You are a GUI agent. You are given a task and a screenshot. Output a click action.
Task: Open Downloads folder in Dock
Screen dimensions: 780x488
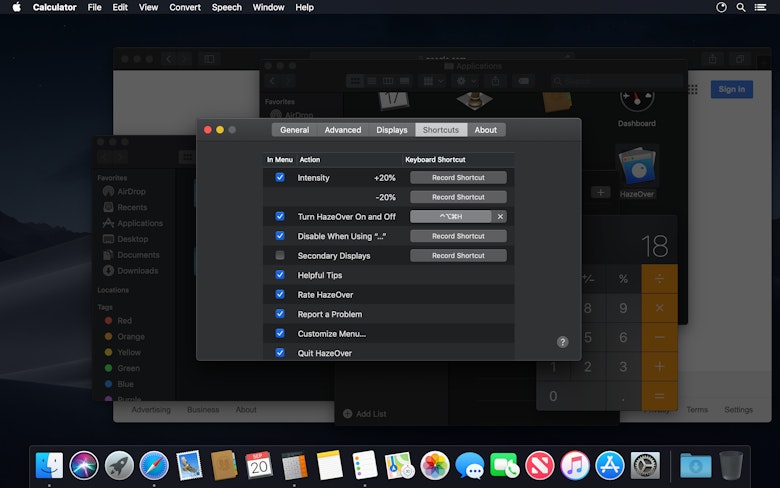coord(695,465)
